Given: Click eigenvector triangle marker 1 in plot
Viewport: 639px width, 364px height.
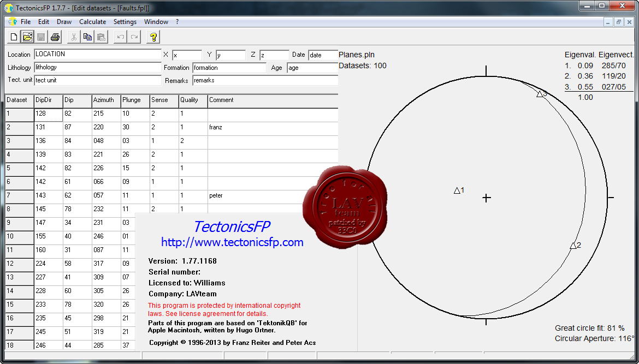Looking at the screenshot, I should point(457,190).
